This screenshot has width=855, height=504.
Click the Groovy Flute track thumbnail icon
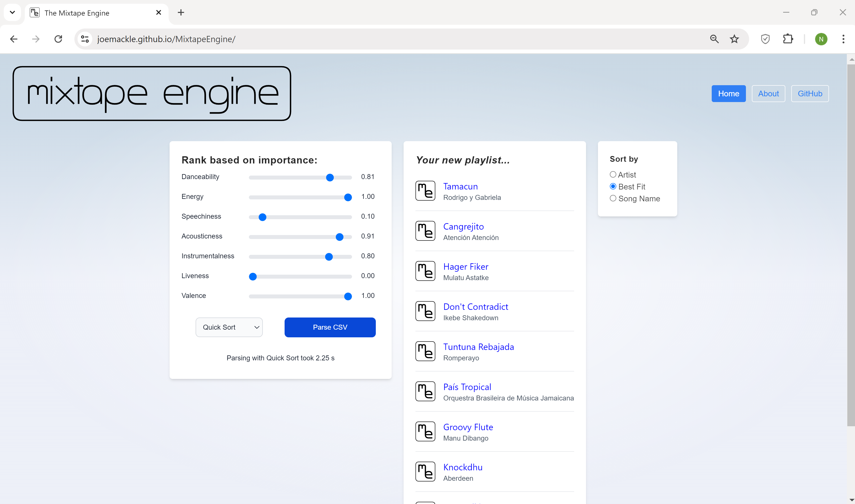click(425, 431)
